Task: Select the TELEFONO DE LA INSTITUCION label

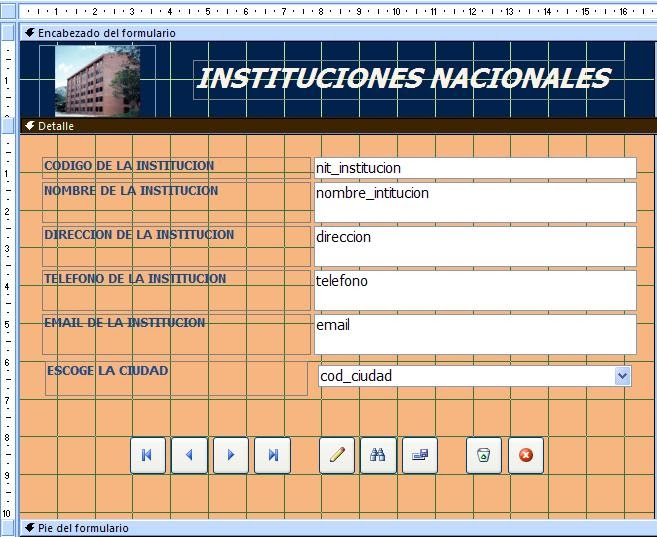Action: click(x=176, y=290)
